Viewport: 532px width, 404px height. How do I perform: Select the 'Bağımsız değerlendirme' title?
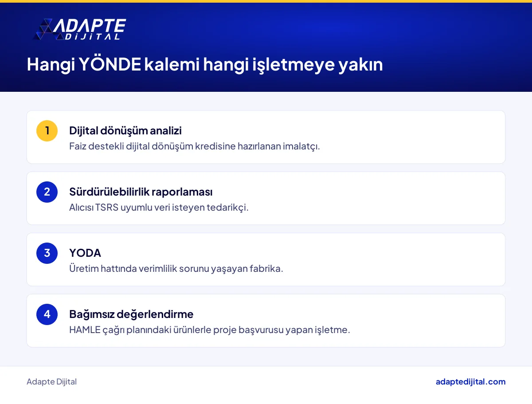click(131, 314)
